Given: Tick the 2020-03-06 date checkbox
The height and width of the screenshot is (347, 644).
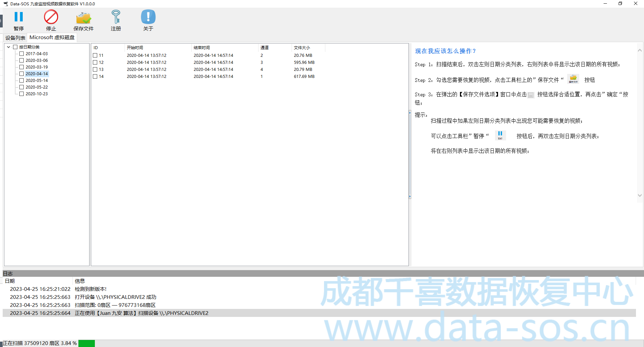Looking at the screenshot, I should coord(22,61).
